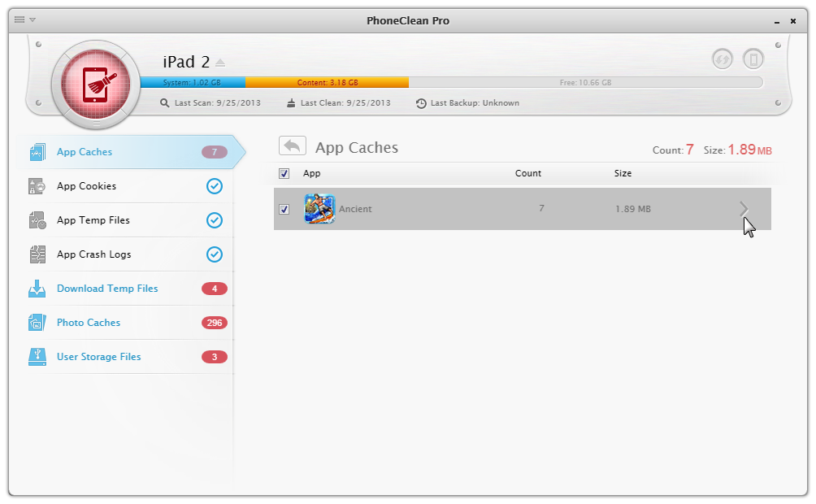The image size is (816, 504).
Task: Expand Ancient row with the right chevron
Action: [x=744, y=209]
